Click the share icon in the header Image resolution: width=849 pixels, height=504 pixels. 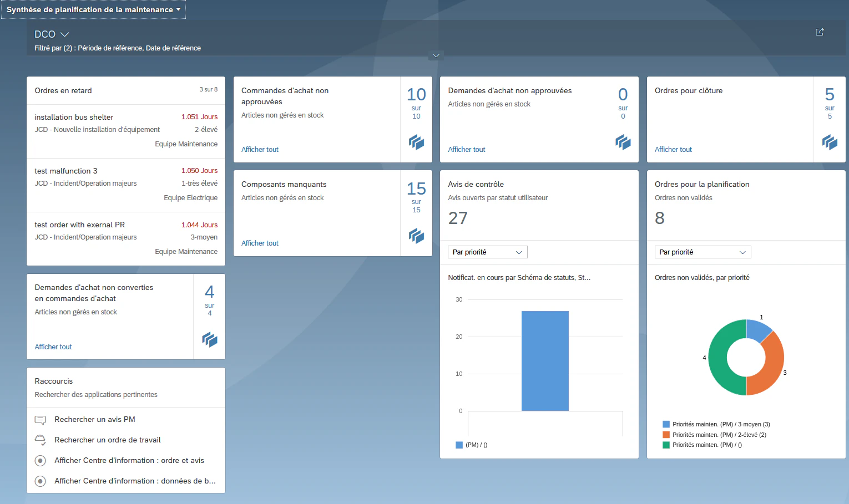coord(820,32)
